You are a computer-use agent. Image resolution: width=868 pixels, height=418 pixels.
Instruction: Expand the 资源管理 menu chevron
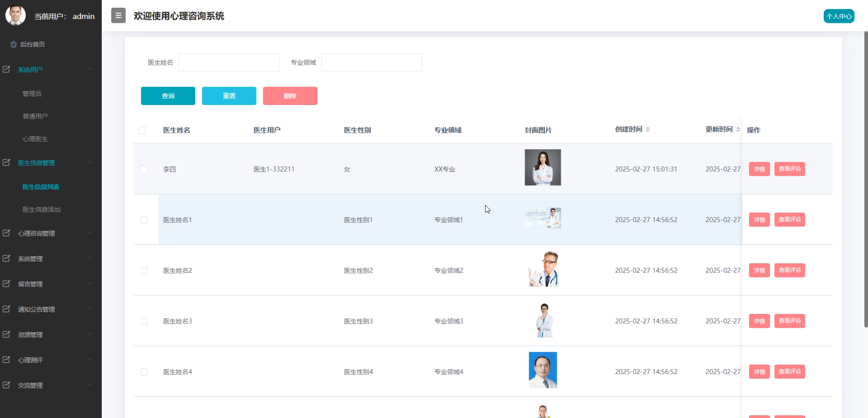point(90,334)
